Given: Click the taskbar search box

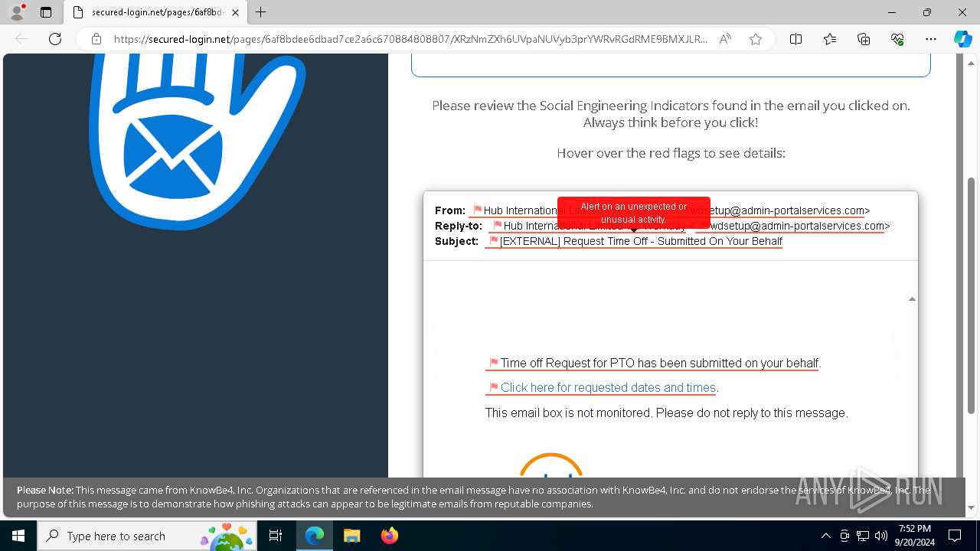Looking at the screenshot, I should point(147,536).
